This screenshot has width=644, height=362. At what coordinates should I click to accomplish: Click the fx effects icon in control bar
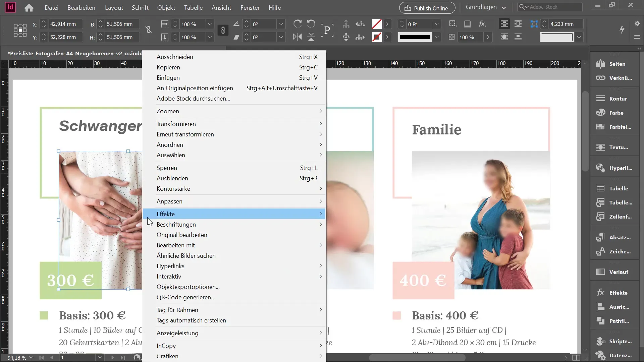coord(482,24)
